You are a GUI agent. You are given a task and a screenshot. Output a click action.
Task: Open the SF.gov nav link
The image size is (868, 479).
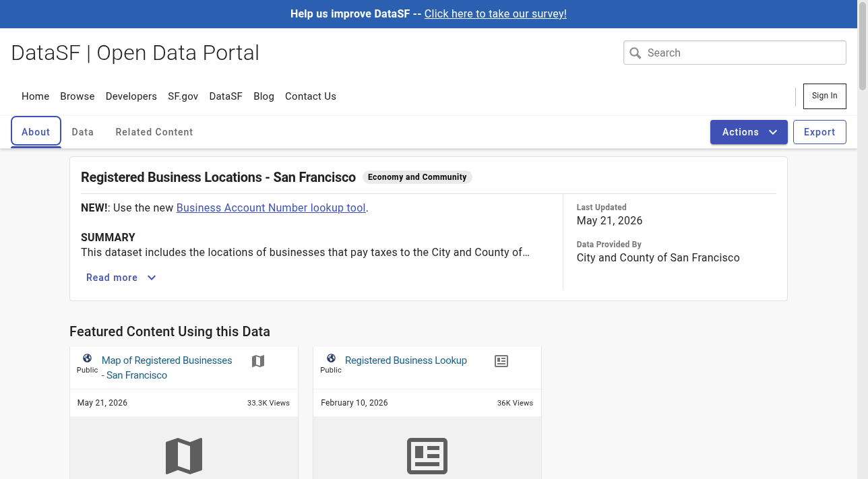tap(183, 96)
